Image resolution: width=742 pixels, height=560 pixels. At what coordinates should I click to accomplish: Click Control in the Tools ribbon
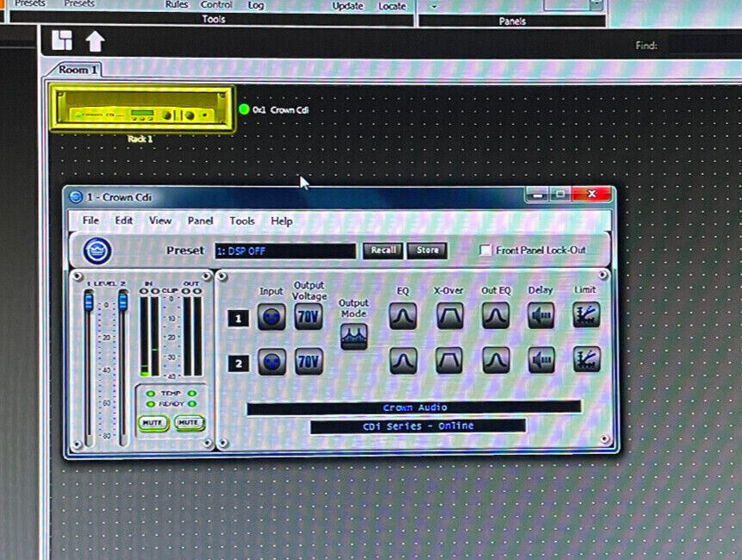[x=216, y=4]
